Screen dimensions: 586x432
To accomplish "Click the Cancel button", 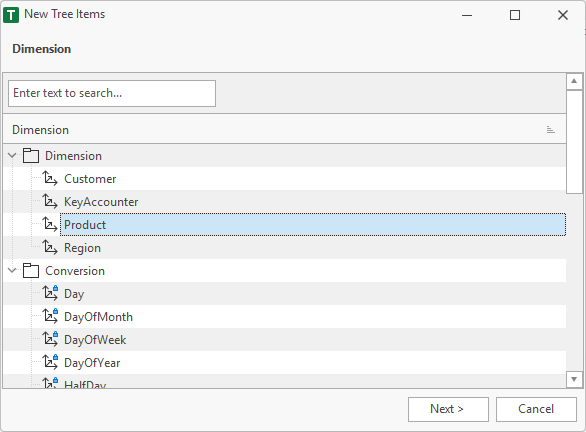I will (536, 409).
